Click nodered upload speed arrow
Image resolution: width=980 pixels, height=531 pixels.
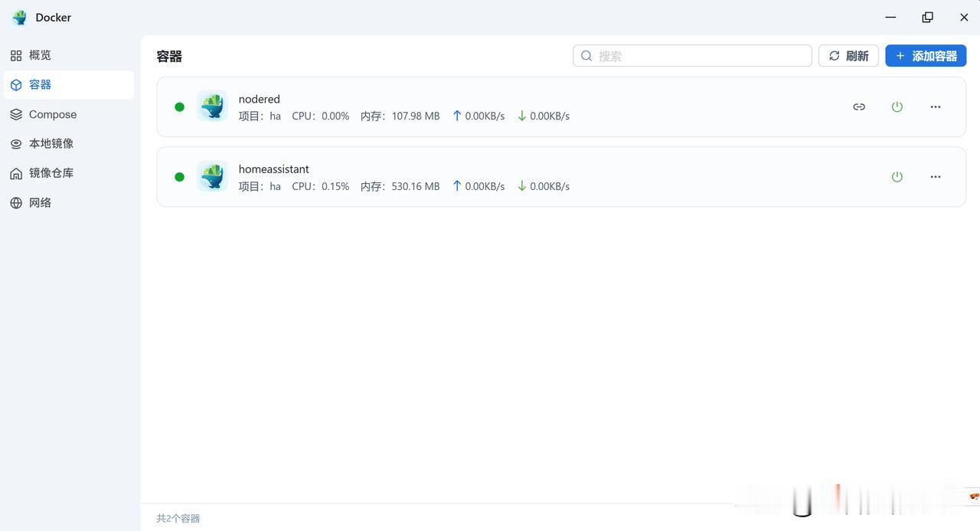click(x=457, y=116)
